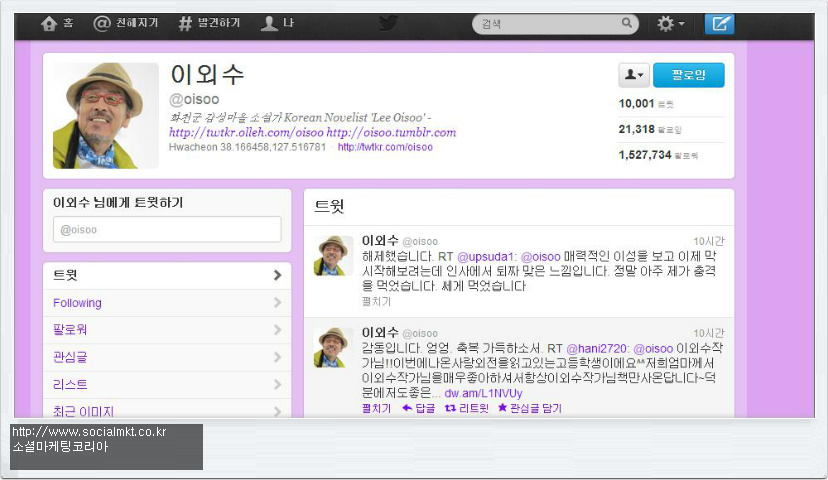Reply to the second tweet (답글)
The image size is (828, 480).
pyautogui.click(x=419, y=408)
